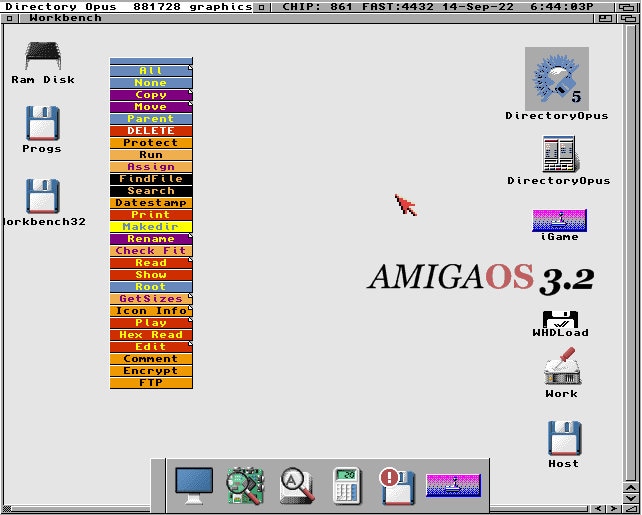Click the DELETE button
The image size is (642, 515).
pos(151,131)
